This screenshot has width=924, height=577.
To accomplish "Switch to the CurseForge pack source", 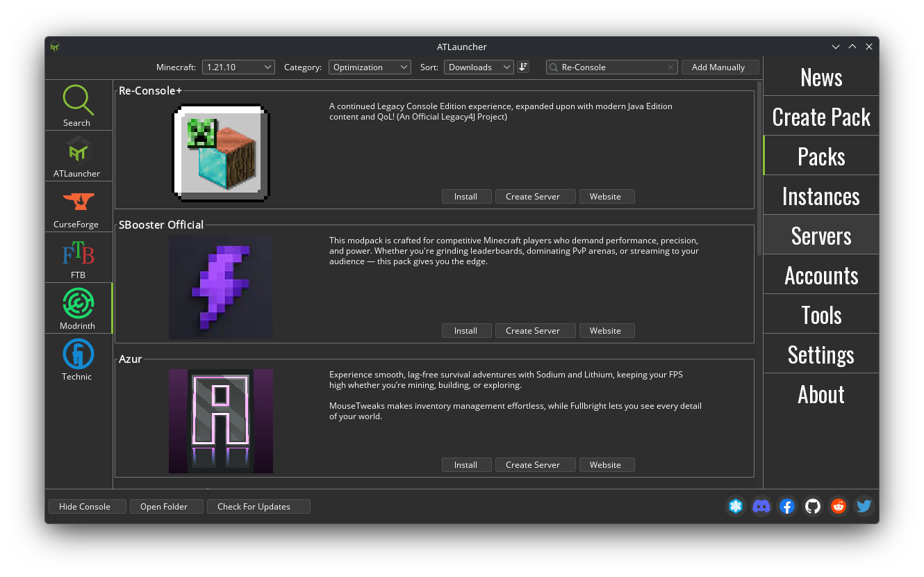I will point(78,206).
